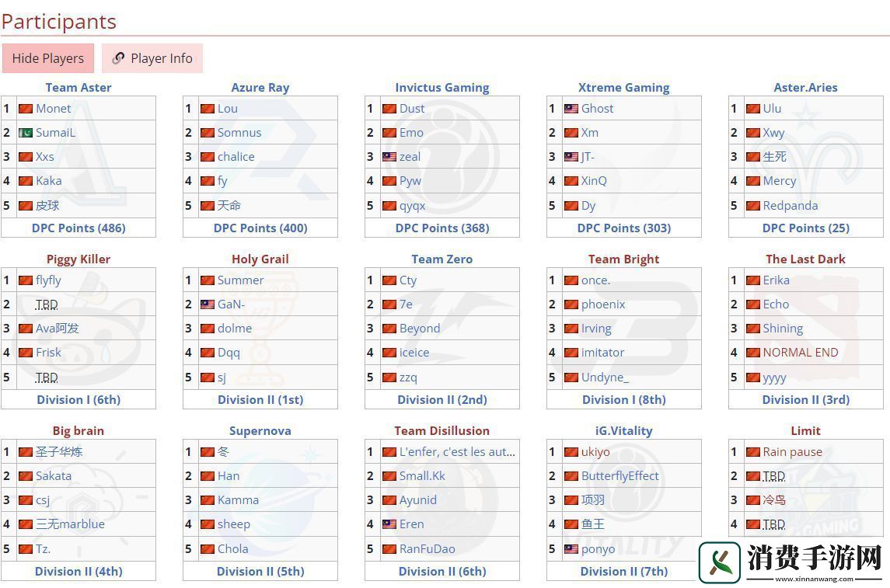This screenshot has width=890, height=588.
Task: Open player L'enfer, c'est les aut... page
Action: point(457,452)
